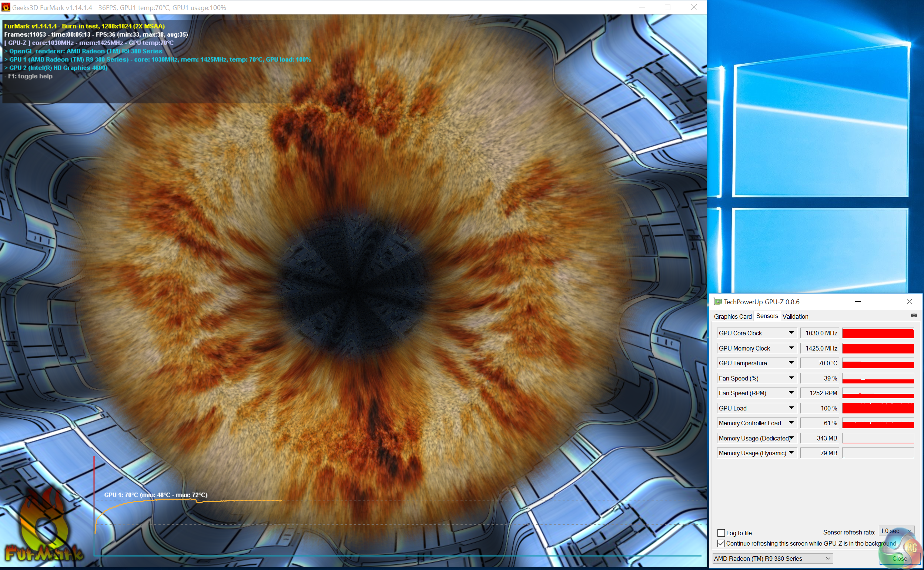Maximize the FurMark window
This screenshot has width=924, height=570.
[667, 7]
